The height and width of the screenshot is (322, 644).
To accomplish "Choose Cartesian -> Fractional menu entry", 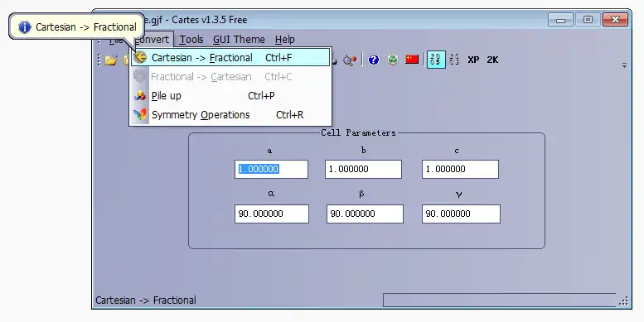I will [x=230, y=58].
